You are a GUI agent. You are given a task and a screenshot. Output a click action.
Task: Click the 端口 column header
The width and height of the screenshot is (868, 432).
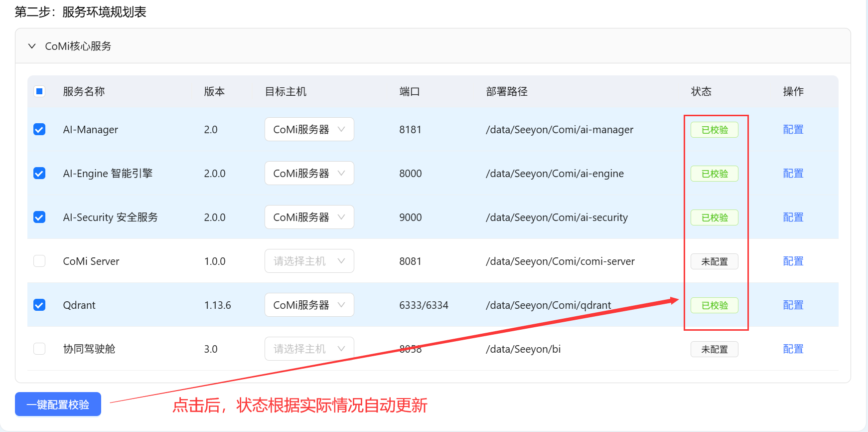tap(410, 91)
